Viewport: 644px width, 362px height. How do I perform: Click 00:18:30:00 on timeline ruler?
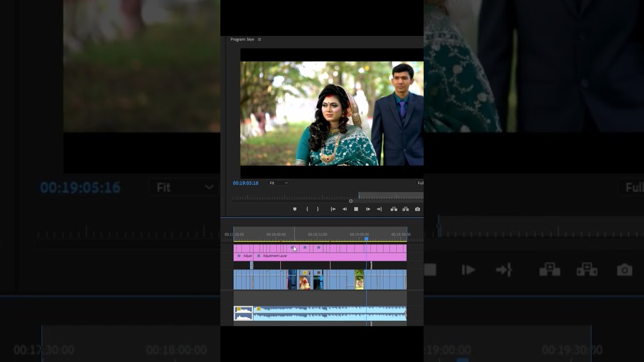coord(317,234)
